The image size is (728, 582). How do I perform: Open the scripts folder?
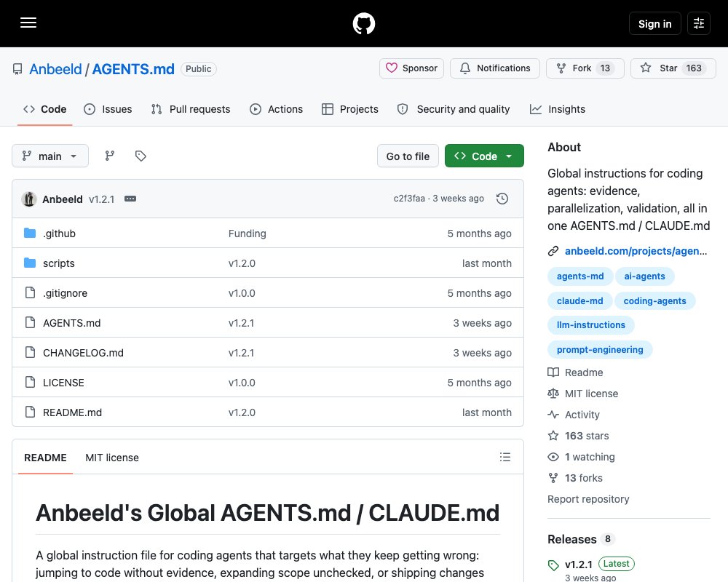[58, 263]
